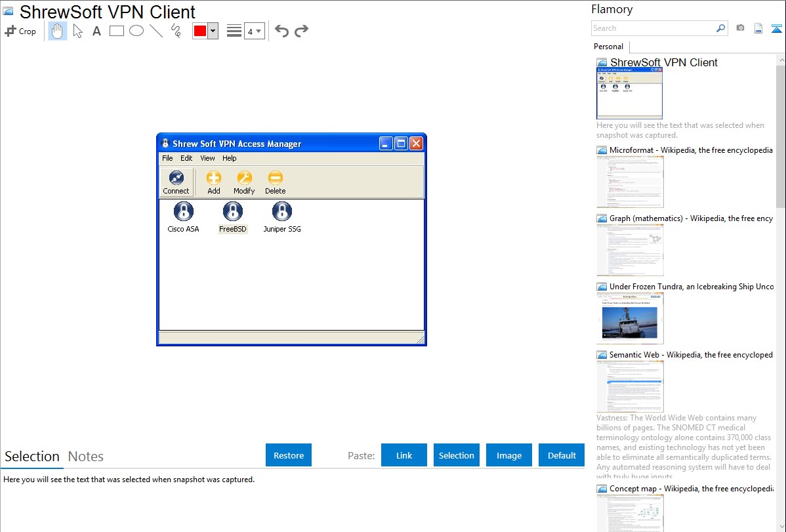The width and height of the screenshot is (786, 532).
Task: Open the Help menu in VPN Access Manager
Action: [229, 158]
